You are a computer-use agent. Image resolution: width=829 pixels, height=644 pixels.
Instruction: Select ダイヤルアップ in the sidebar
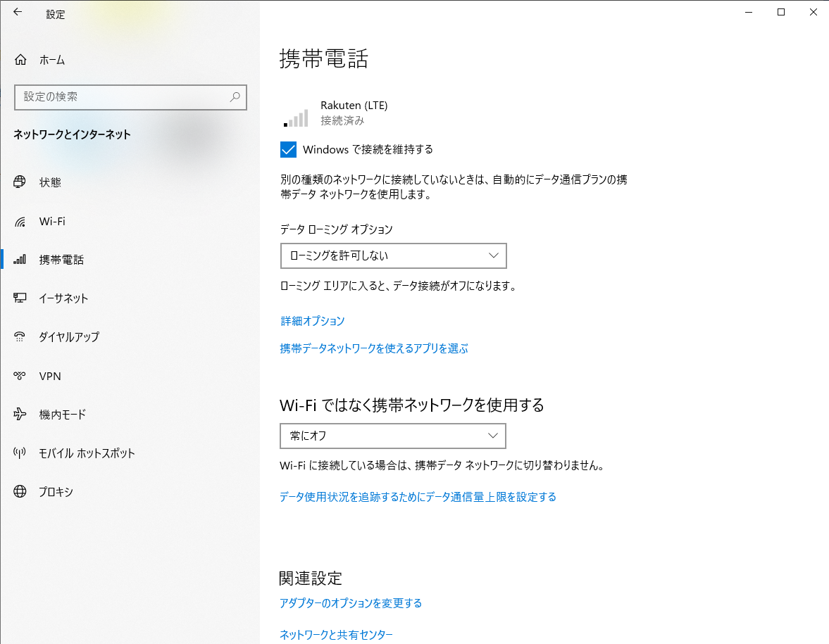69,337
